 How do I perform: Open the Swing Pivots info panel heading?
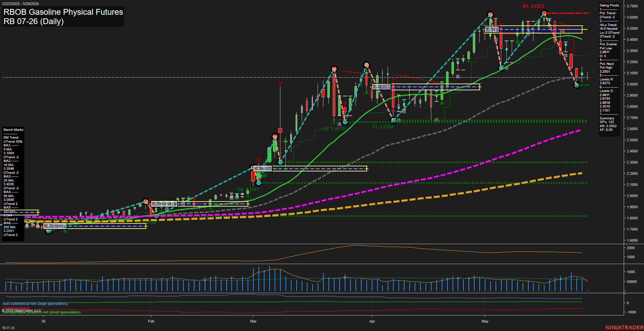pos(609,5)
